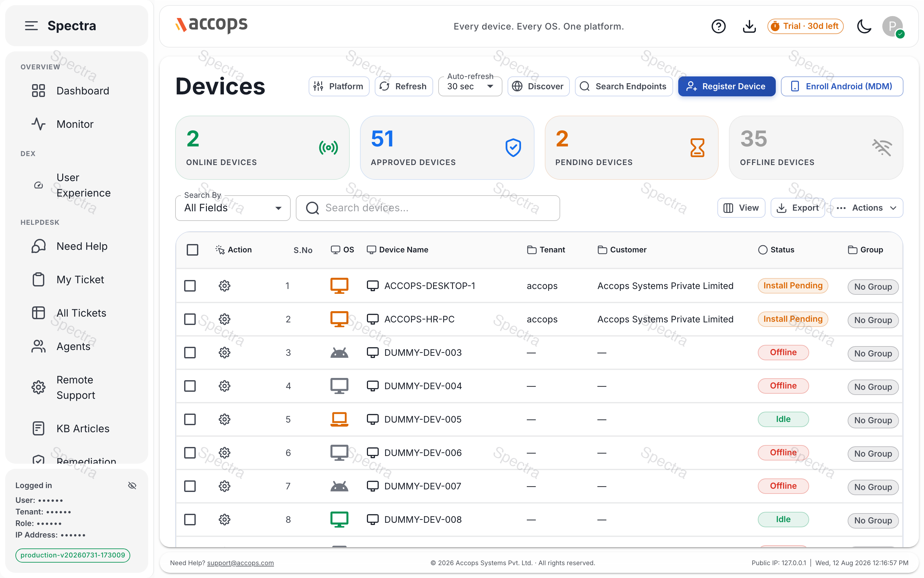The image size is (924, 578).
Task: Click the Android OS icon for DUMMY-DEV-003
Action: (x=339, y=353)
